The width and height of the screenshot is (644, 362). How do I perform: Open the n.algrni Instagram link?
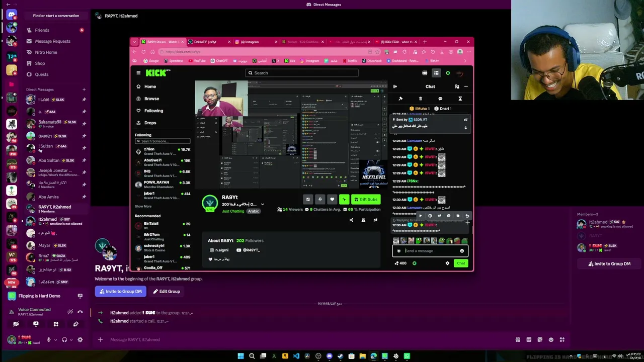(219, 250)
